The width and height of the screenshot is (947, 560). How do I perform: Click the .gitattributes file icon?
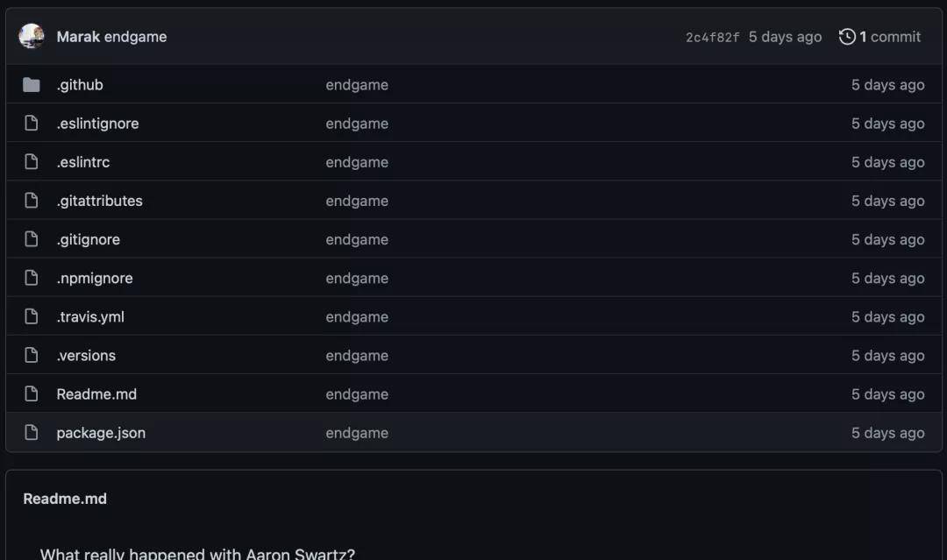[x=32, y=201]
